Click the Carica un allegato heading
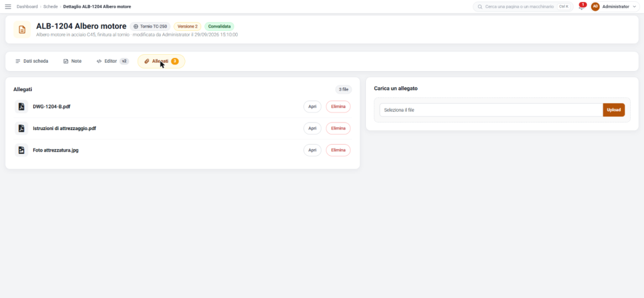644x298 pixels. click(x=396, y=88)
